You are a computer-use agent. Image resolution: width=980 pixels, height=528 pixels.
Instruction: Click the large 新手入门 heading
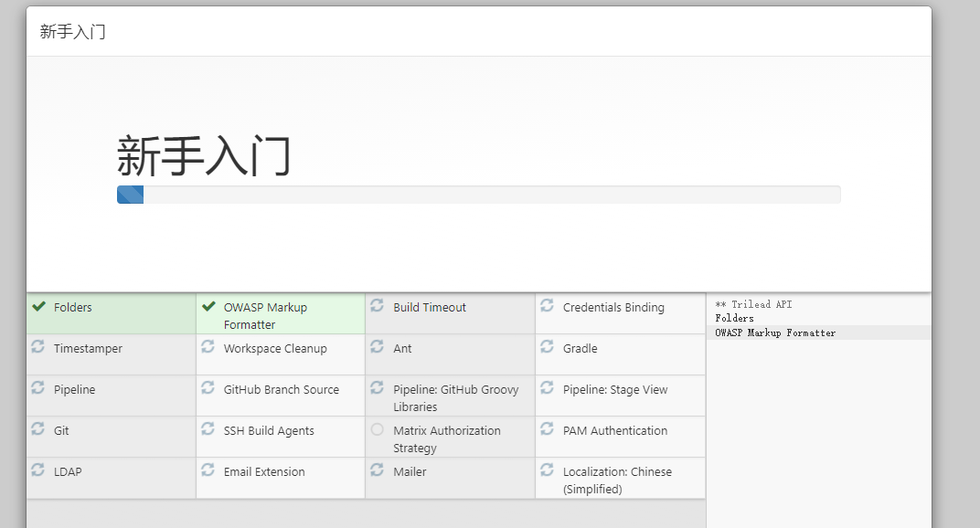[x=204, y=155]
